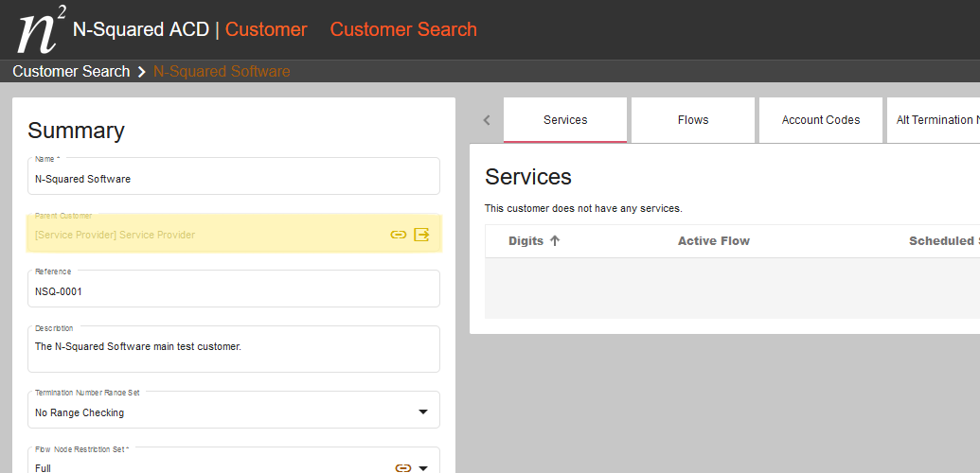Click the n² application logo
Image resolution: width=980 pixels, height=473 pixels.
[x=41, y=30]
